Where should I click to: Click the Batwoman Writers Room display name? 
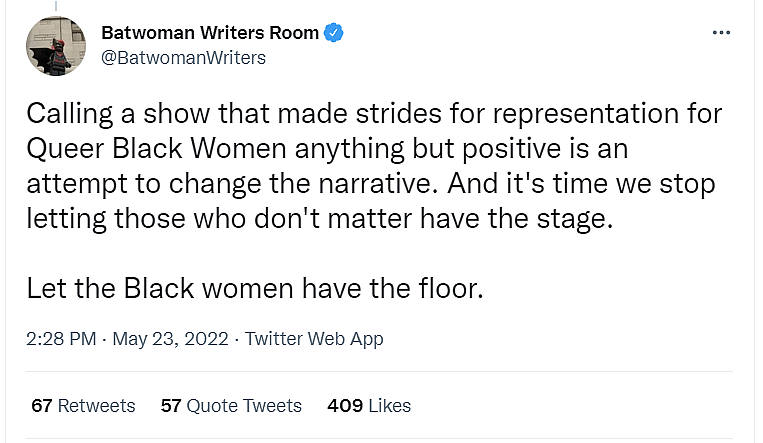210,33
